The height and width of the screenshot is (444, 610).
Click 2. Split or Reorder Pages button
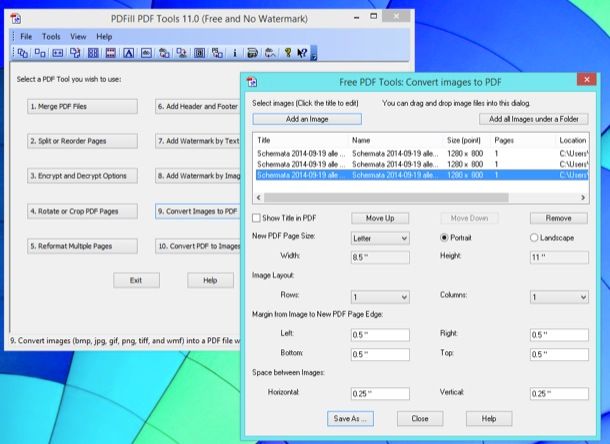[82, 141]
